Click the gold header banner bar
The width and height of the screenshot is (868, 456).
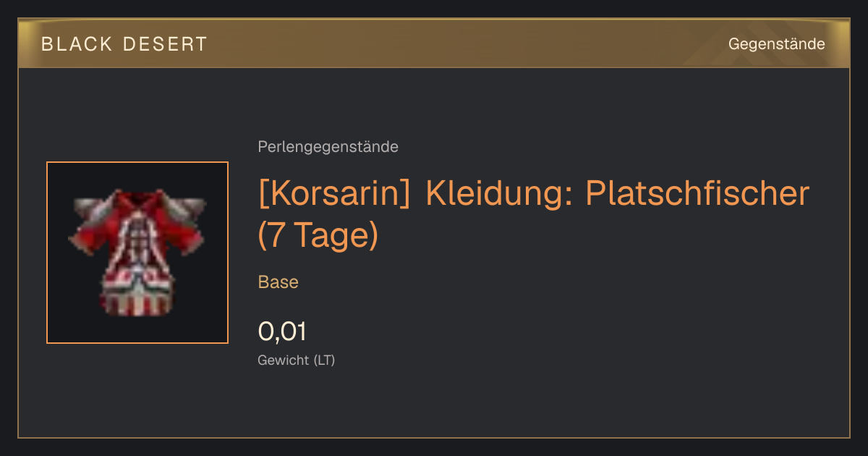click(434, 43)
